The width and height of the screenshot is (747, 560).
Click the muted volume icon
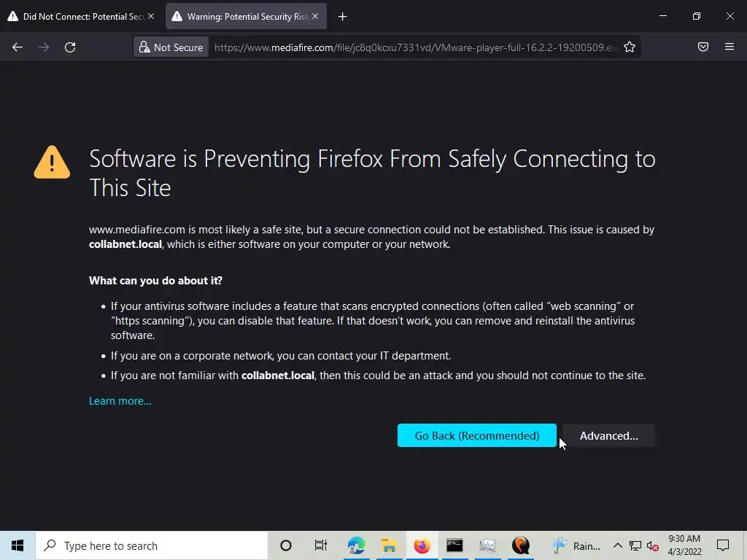point(653,546)
